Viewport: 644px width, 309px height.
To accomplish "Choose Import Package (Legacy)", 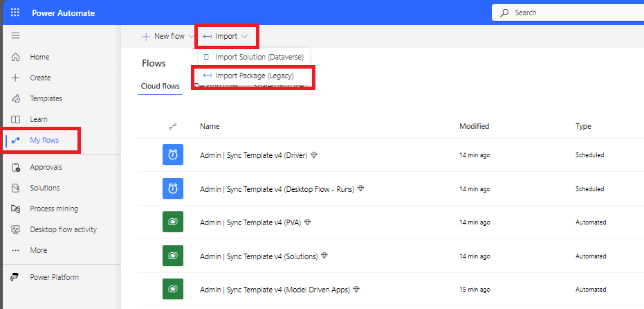I will (x=255, y=76).
